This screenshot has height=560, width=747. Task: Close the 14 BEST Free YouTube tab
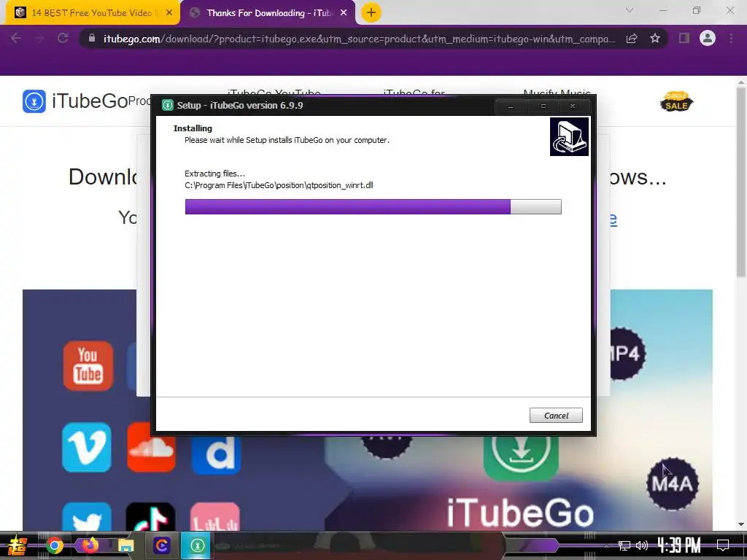click(169, 13)
